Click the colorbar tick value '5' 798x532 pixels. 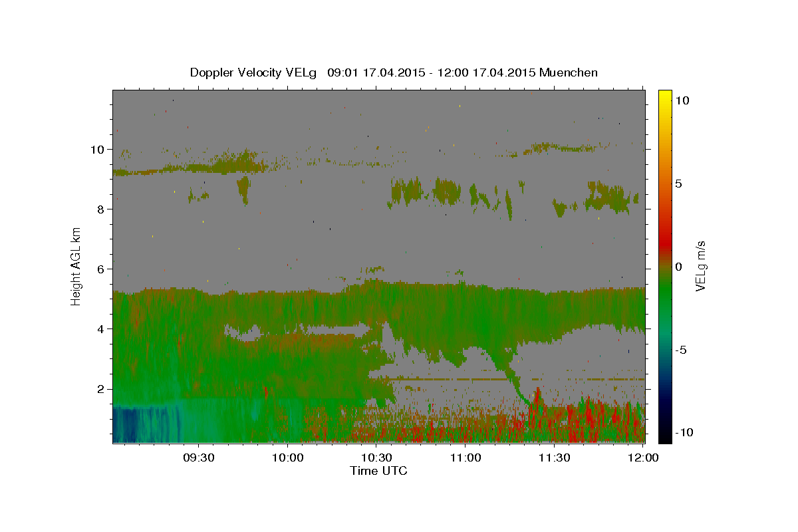tap(680, 184)
